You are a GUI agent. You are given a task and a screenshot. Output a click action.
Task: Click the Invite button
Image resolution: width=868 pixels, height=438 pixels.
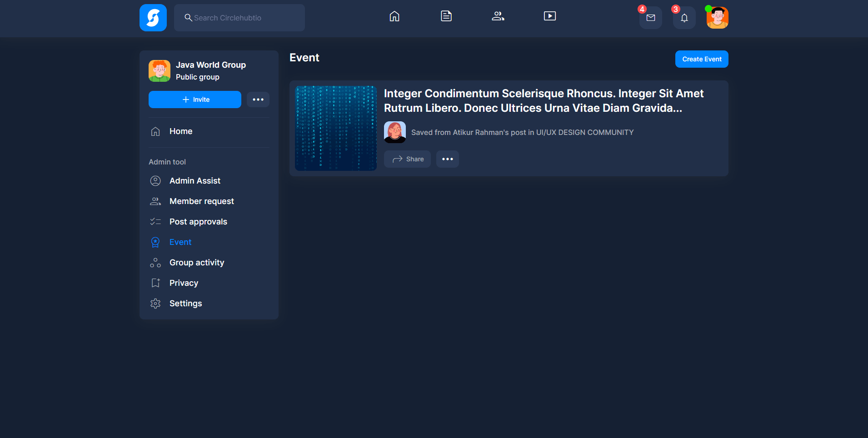tap(195, 100)
